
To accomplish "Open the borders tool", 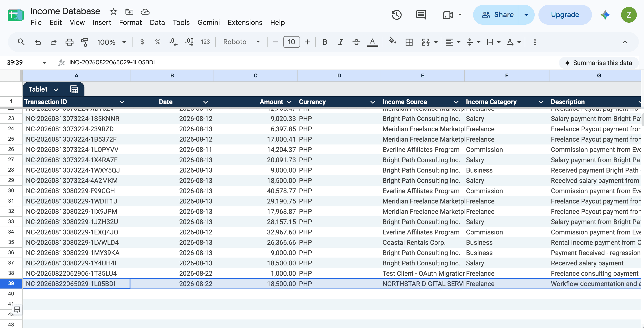I will point(409,42).
